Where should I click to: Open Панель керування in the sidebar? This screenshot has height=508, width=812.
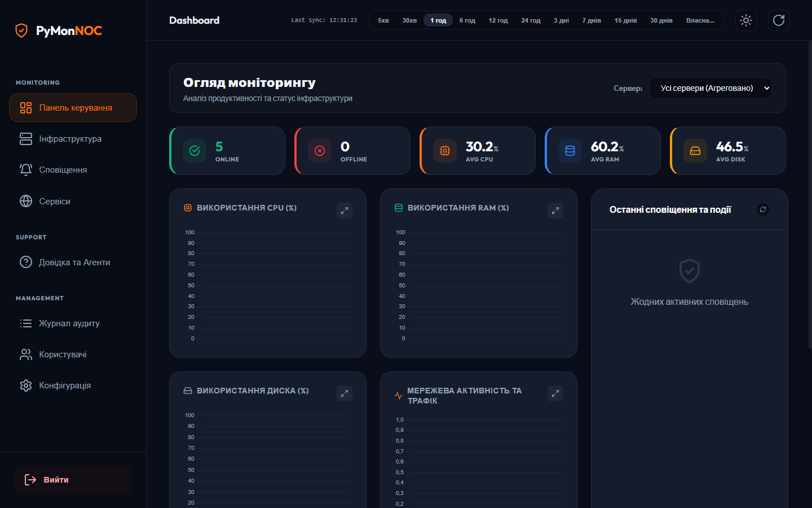[73, 108]
